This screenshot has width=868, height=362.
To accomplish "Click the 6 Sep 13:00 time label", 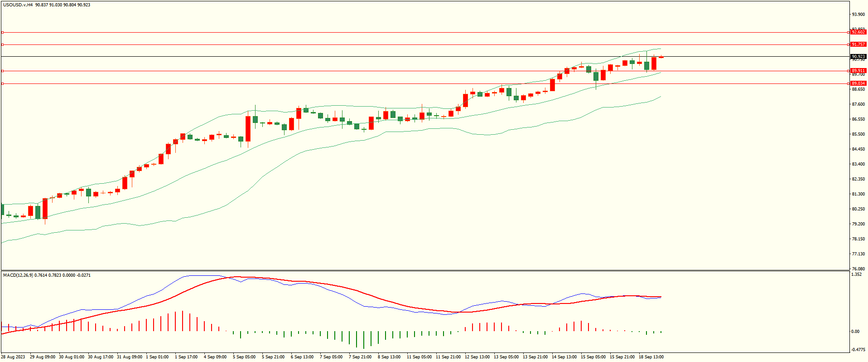I will (x=302, y=357).
